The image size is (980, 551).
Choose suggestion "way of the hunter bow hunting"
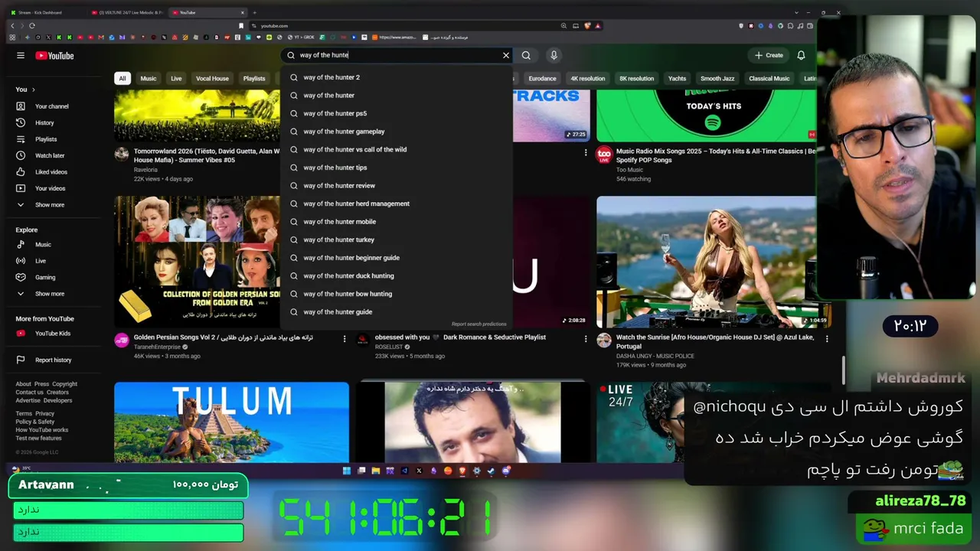[x=397, y=294]
